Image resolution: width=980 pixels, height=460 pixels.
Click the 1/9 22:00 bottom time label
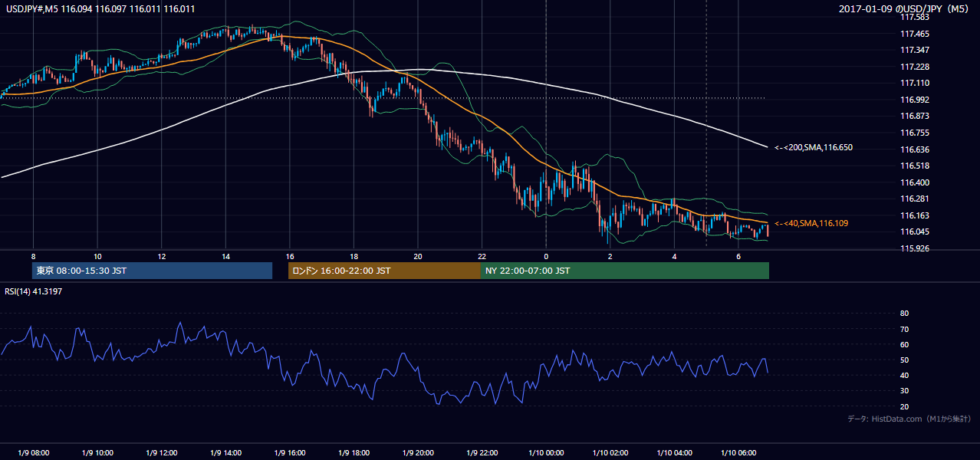[482, 453]
